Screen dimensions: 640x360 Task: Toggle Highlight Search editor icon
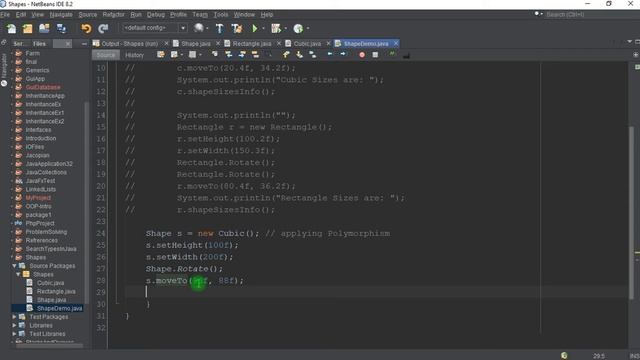(x=255, y=54)
